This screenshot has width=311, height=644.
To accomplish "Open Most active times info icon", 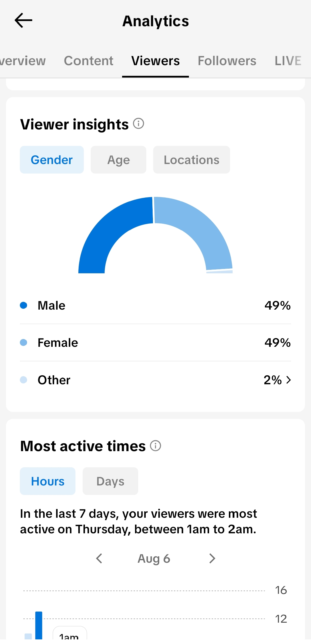I will (x=155, y=446).
